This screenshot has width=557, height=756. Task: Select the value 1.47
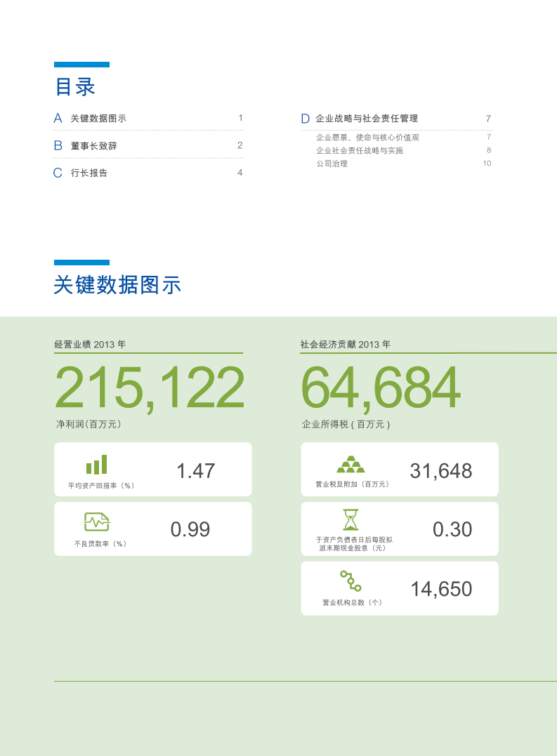[195, 471]
